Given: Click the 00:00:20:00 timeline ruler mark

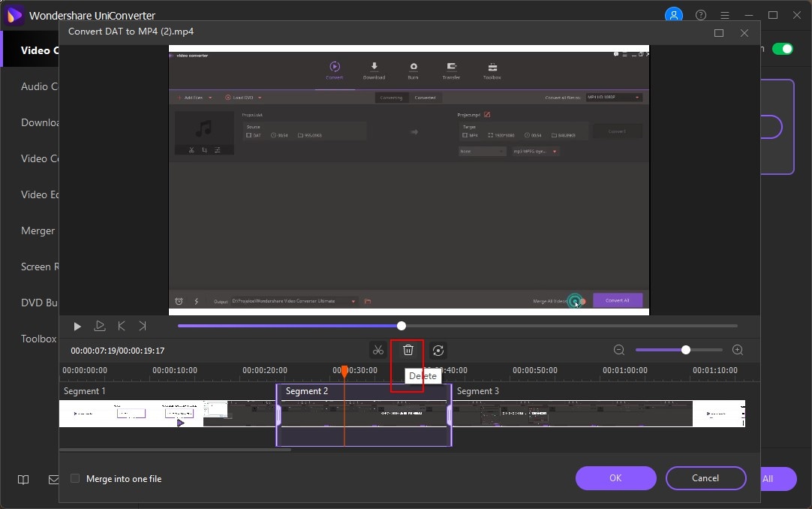Looking at the screenshot, I should coord(265,370).
